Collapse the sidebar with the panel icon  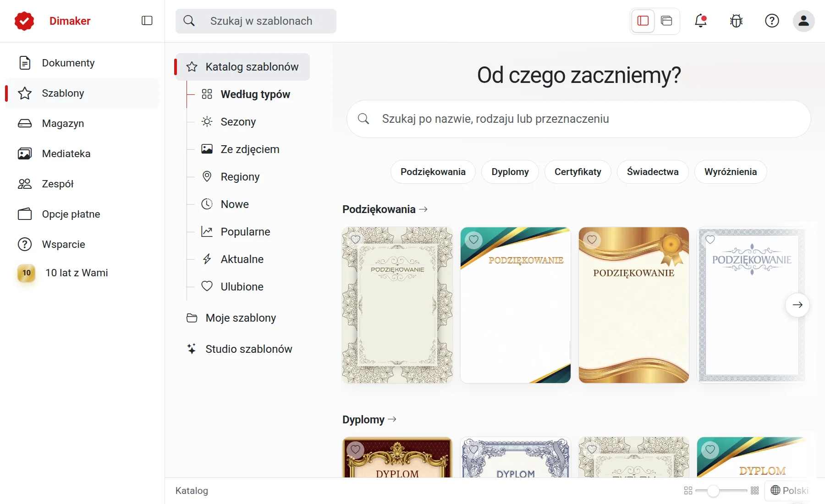pos(147,21)
